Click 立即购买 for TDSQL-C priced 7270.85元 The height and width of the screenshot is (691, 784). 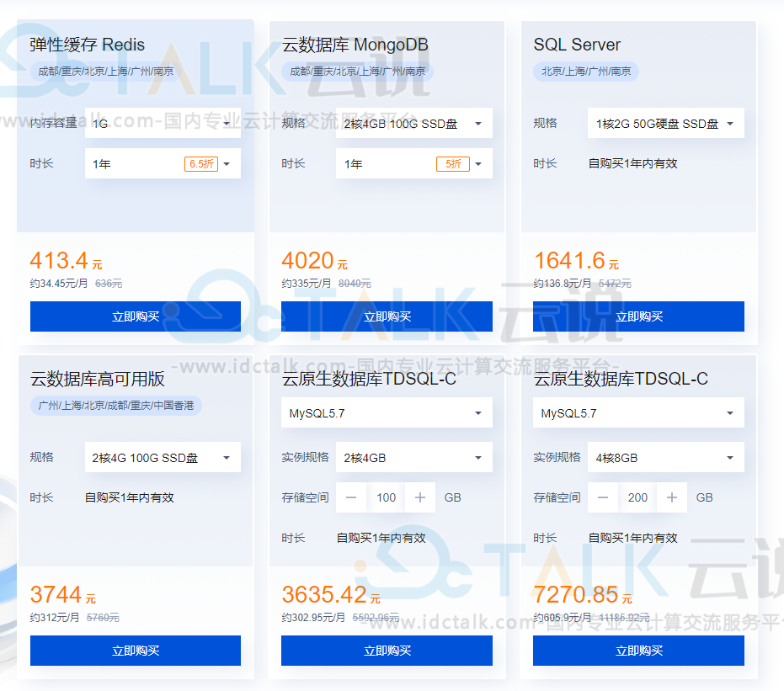[638, 651]
